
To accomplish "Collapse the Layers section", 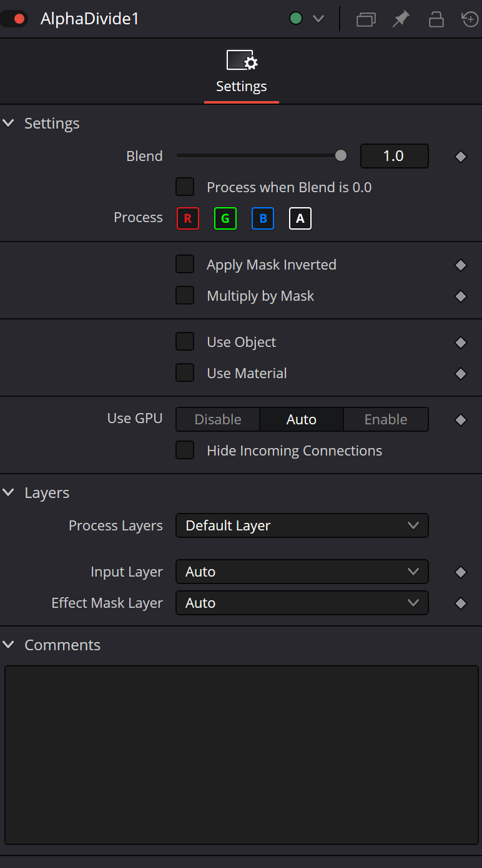I will click(x=8, y=492).
